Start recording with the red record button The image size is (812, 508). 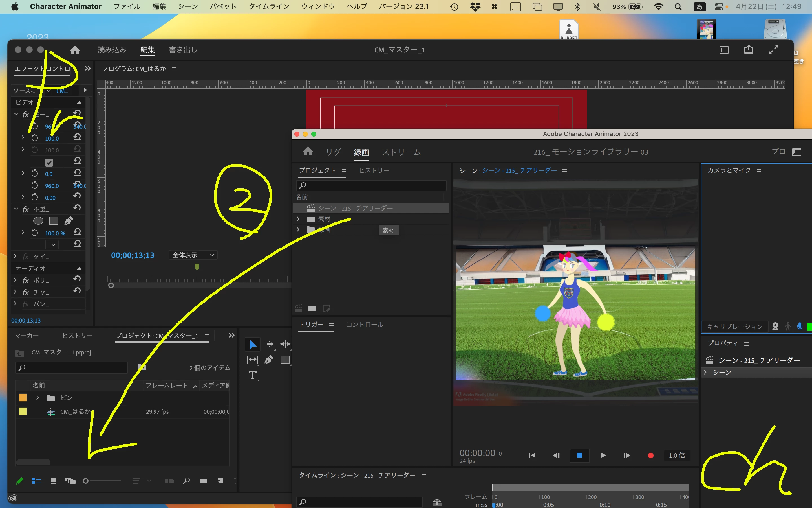point(651,455)
